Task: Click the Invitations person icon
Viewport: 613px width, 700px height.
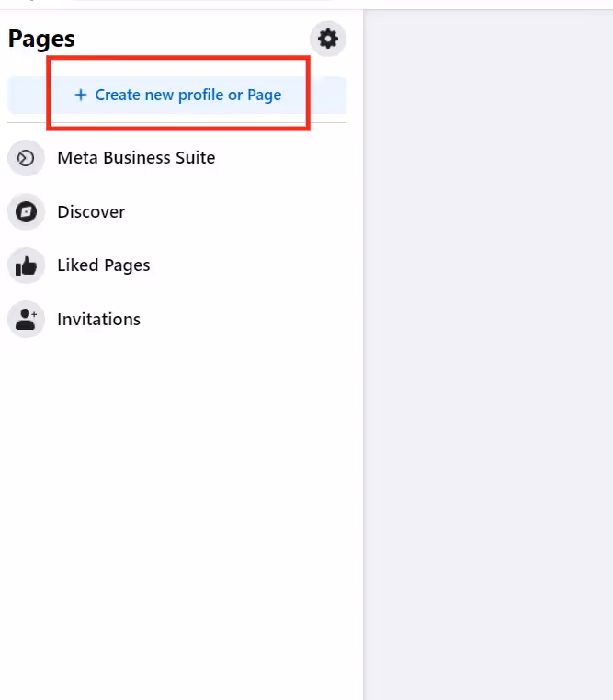Action: click(x=26, y=319)
